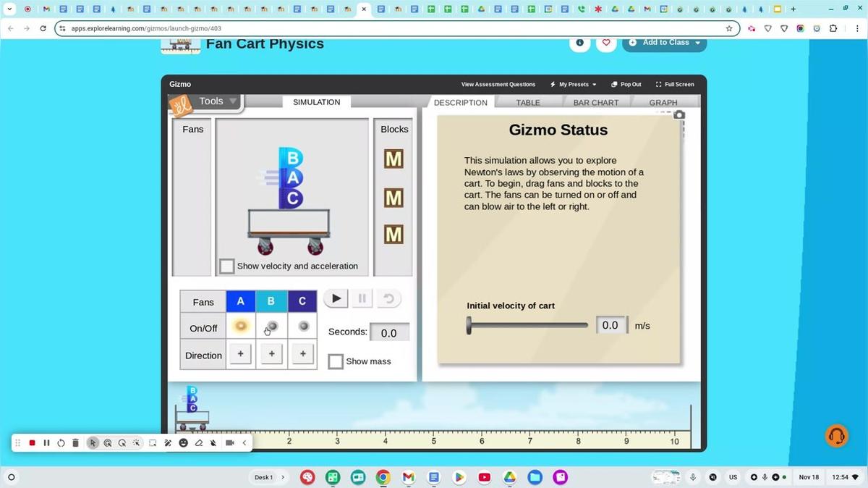The height and width of the screenshot is (488, 868).
Task: Click the info icon near title
Action: coord(579,43)
